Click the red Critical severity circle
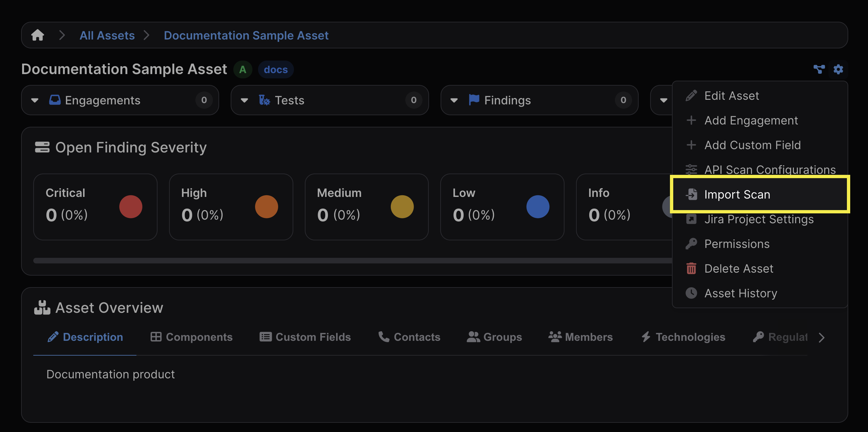 (x=131, y=207)
